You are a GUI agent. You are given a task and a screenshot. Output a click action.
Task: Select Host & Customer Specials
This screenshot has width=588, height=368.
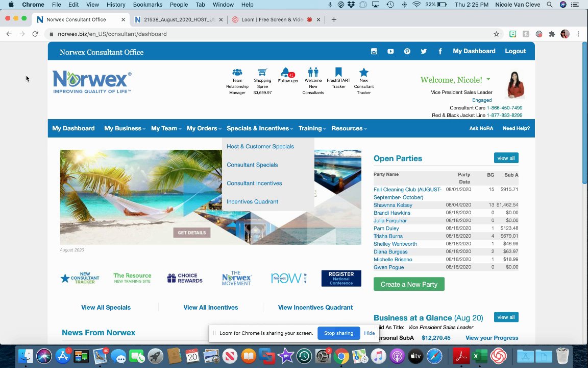pos(260,147)
